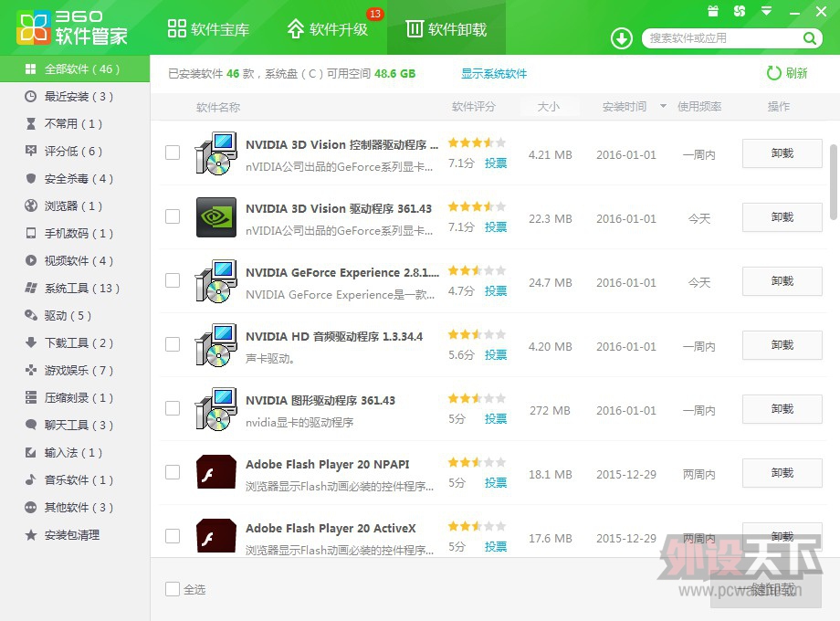Click the NVIDIA 3D Vision 驱动程序 361.43 app icon
Image resolution: width=840 pixels, height=621 pixels.
(x=215, y=217)
